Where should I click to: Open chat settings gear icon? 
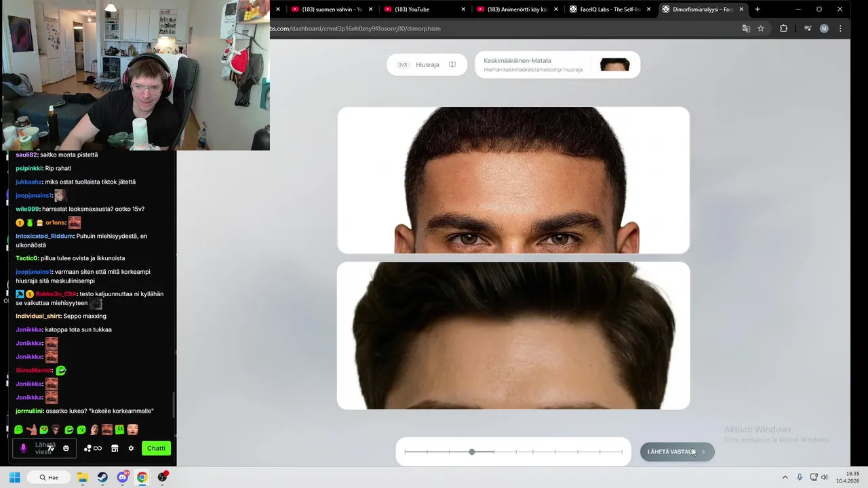click(x=131, y=448)
